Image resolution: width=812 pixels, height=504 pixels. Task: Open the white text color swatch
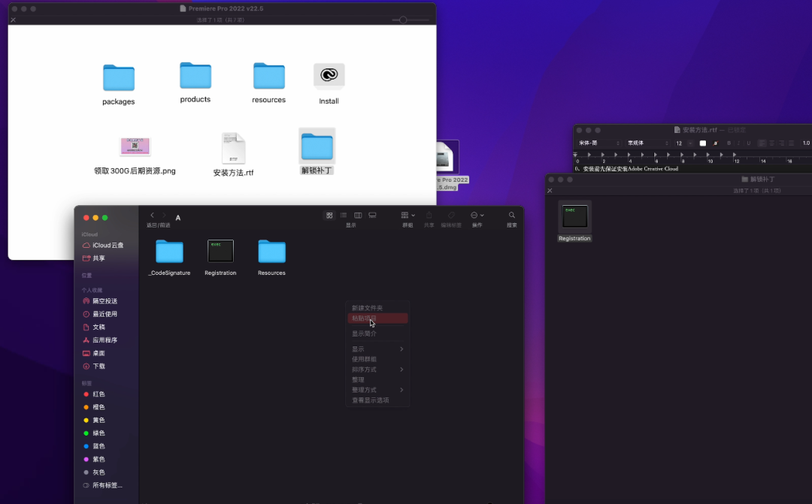tap(703, 143)
